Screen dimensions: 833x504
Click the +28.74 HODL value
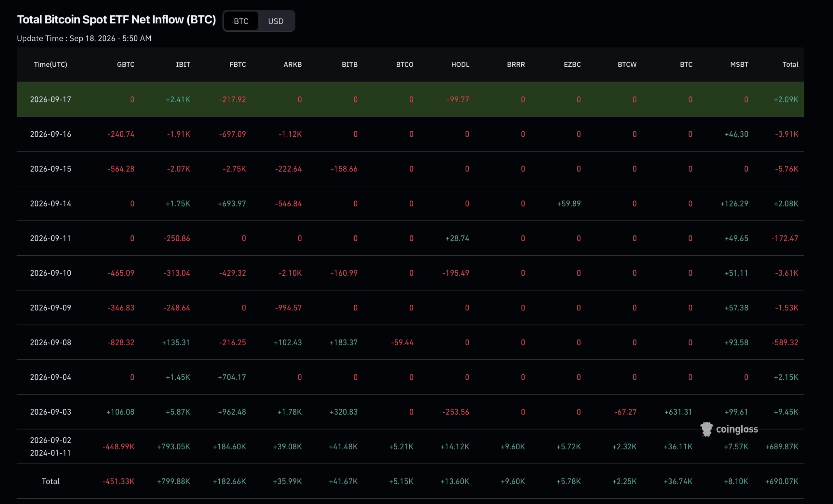coord(457,238)
